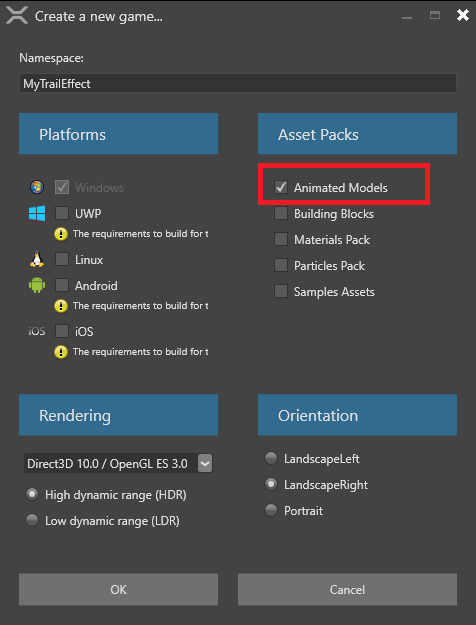
Task: Click the Namespace text field
Action: coord(238,83)
